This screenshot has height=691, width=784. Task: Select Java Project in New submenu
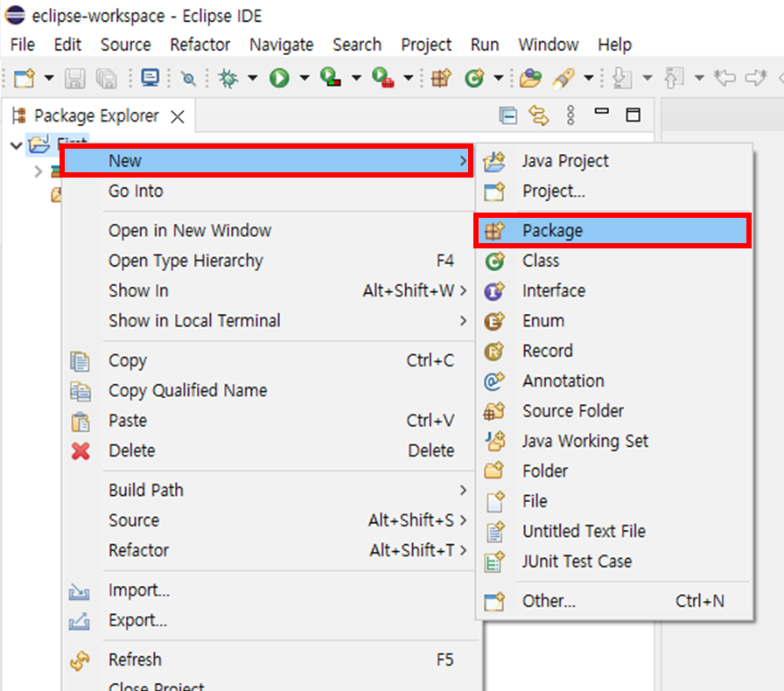[614, 161]
